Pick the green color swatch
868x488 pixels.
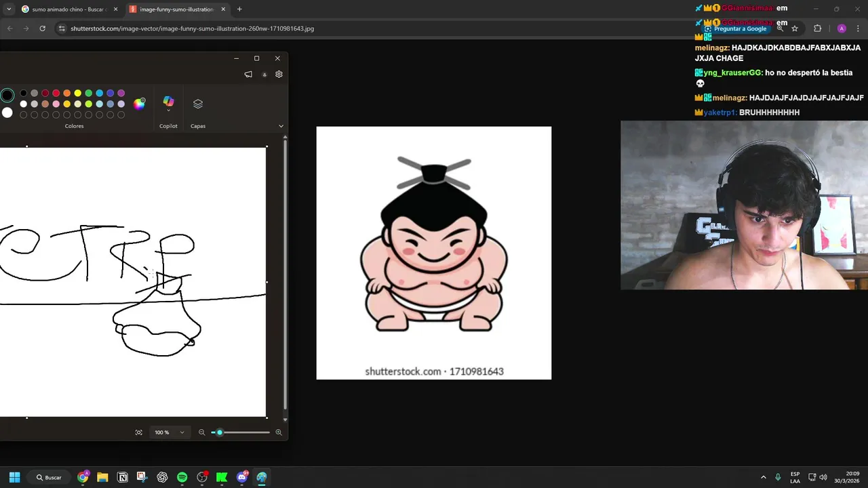click(x=89, y=94)
